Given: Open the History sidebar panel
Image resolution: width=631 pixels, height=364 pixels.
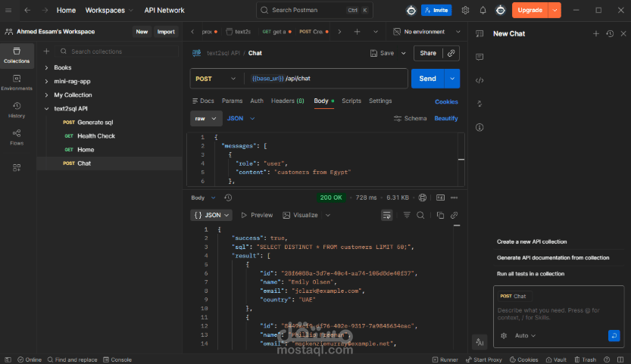Looking at the screenshot, I should pos(17,110).
